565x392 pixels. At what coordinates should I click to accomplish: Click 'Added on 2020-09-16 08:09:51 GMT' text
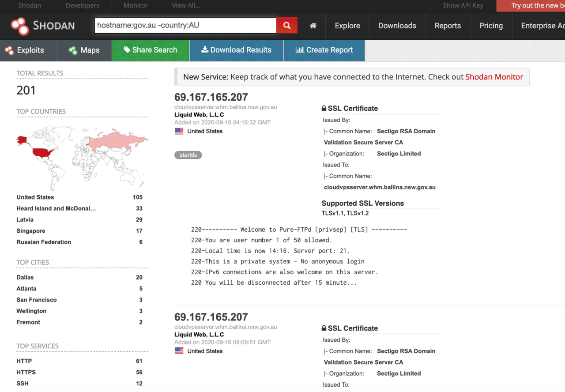pos(222,342)
